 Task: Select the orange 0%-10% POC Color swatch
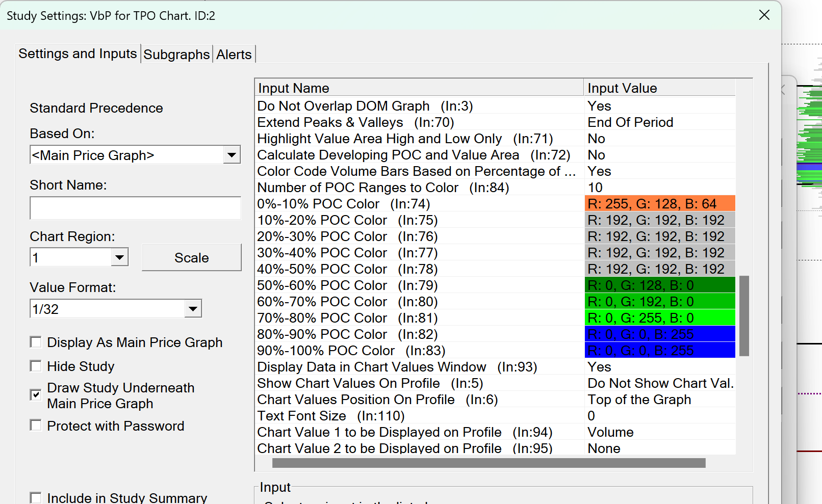tap(659, 204)
